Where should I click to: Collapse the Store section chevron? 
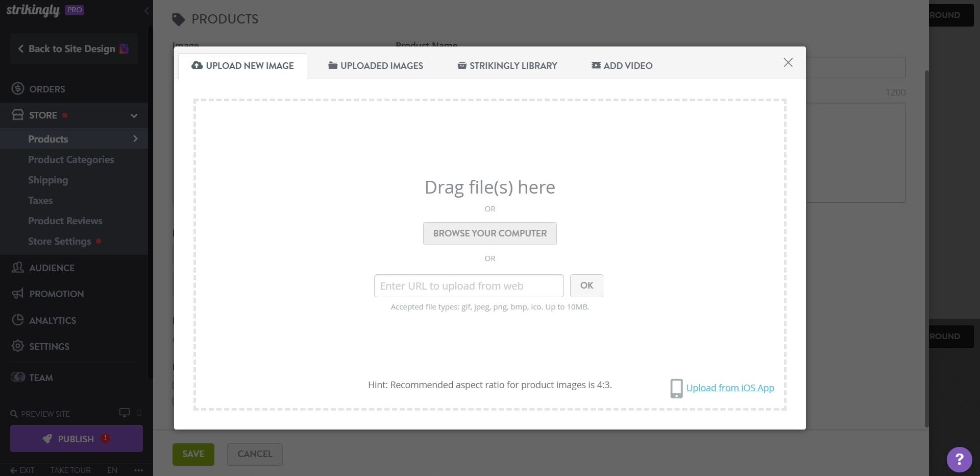coord(134,115)
